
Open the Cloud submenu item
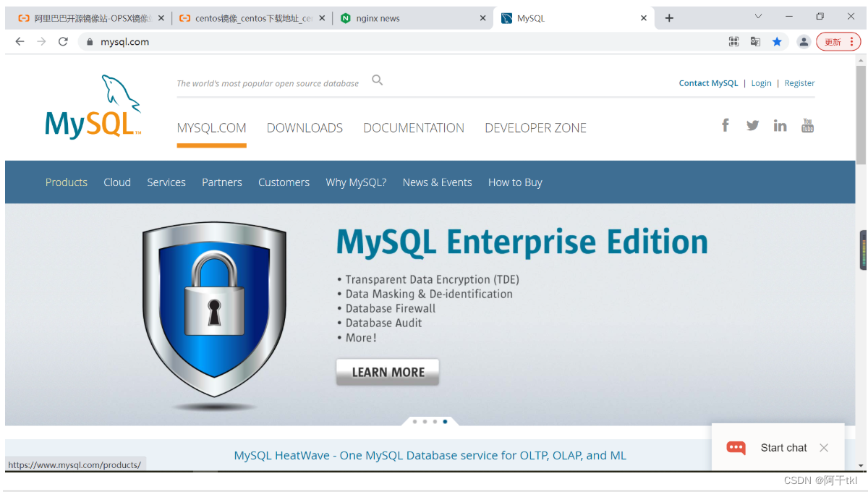(x=117, y=182)
